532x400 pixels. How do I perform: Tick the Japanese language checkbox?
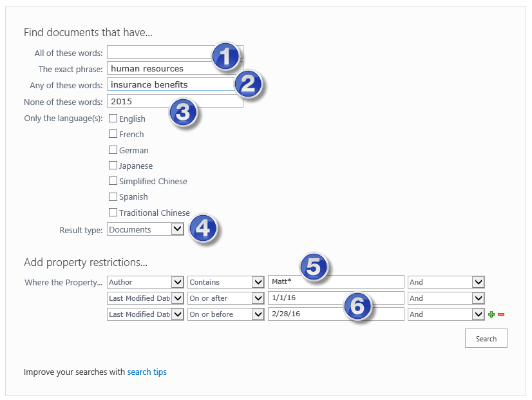click(113, 166)
